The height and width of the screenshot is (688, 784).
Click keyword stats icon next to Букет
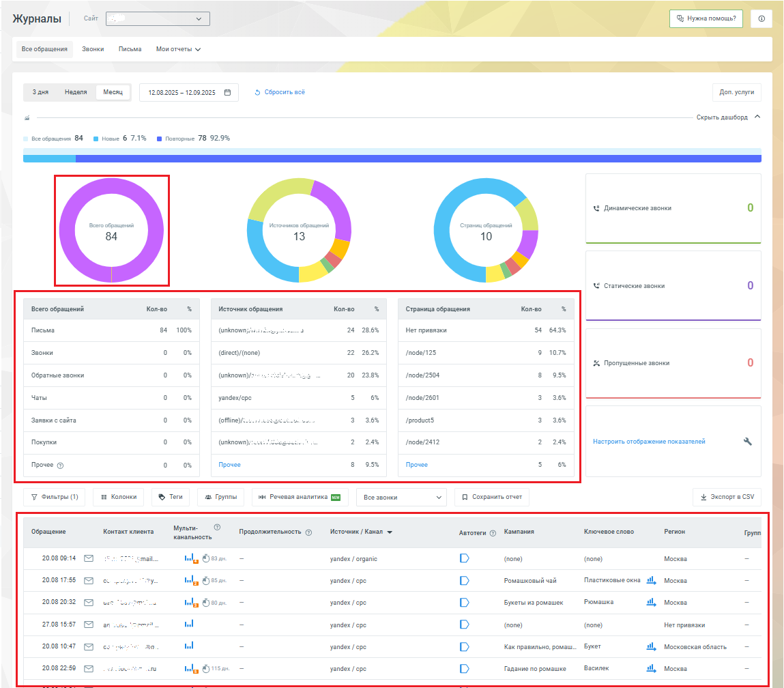coord(651,646)
